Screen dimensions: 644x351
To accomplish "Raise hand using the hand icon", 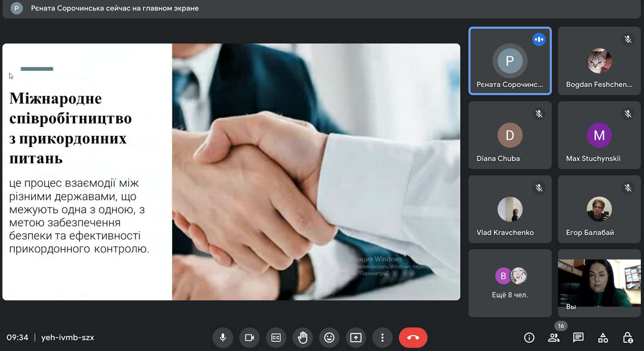I will click(x=302, y=338).
